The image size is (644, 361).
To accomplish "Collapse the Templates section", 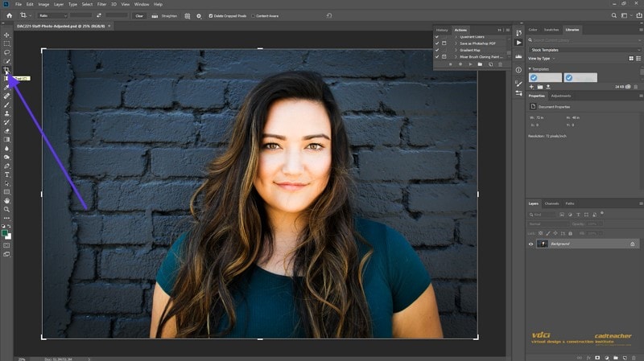I will tap(530, 69).
